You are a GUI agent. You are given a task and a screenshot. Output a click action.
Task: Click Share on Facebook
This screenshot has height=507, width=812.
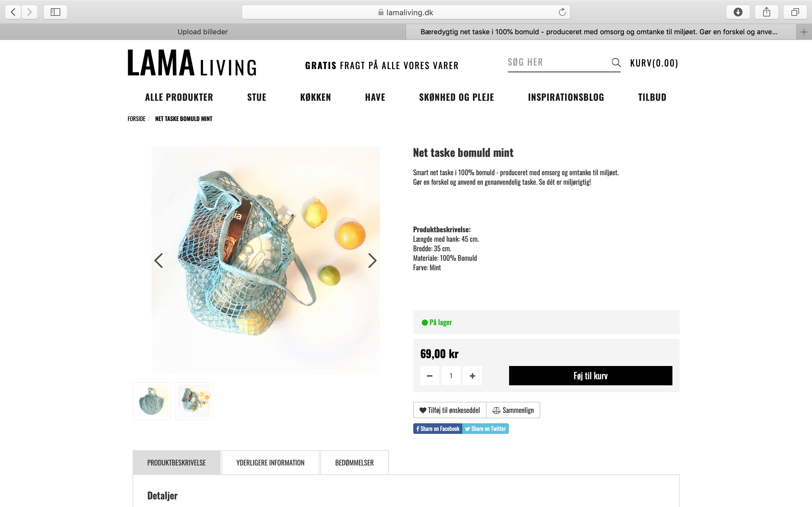437,429
